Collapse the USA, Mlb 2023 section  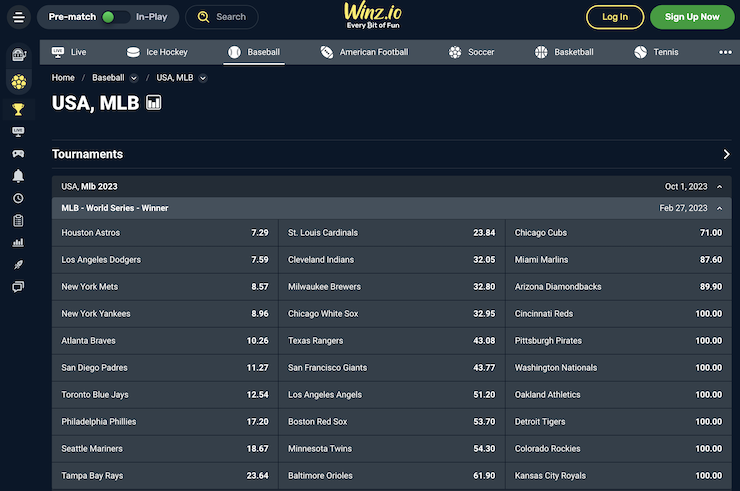[719, 187]
